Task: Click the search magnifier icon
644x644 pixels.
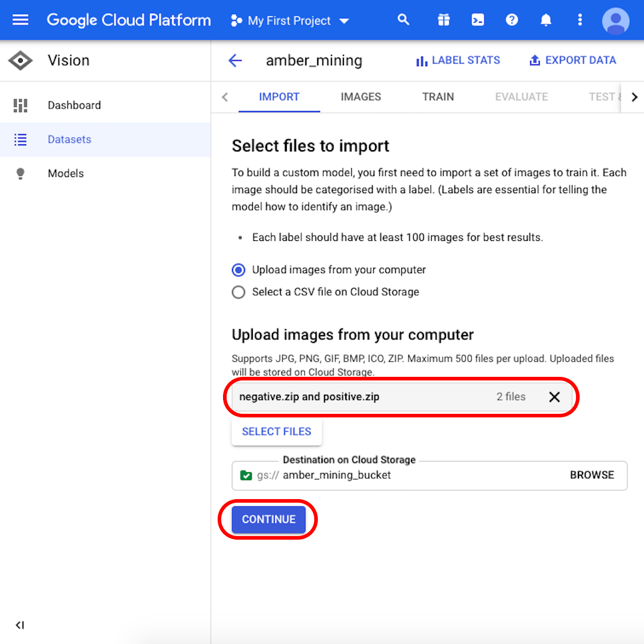Action: (403, 20)
